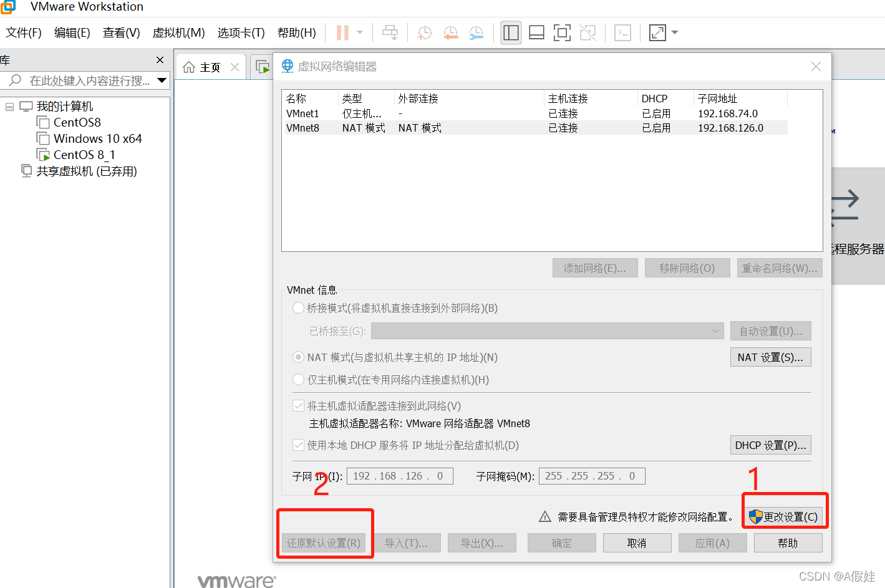Click 更改设置(C) shield button
Viewport: 885px width, 588px height.
(x=784, y=517)
